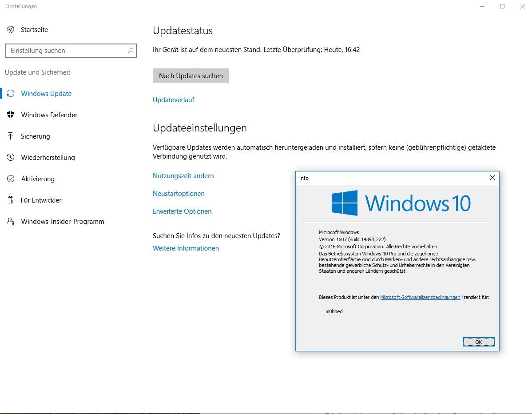Click the Sicherung upload arrow icon
This screenshot has width=532, height=414.
click(x=11, y=136)
